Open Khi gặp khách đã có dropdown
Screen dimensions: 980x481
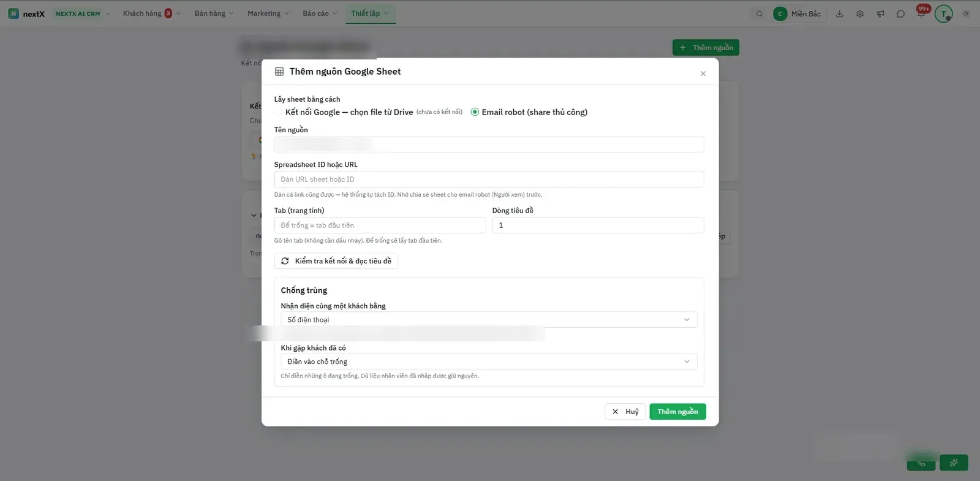(x=489, y=362)
